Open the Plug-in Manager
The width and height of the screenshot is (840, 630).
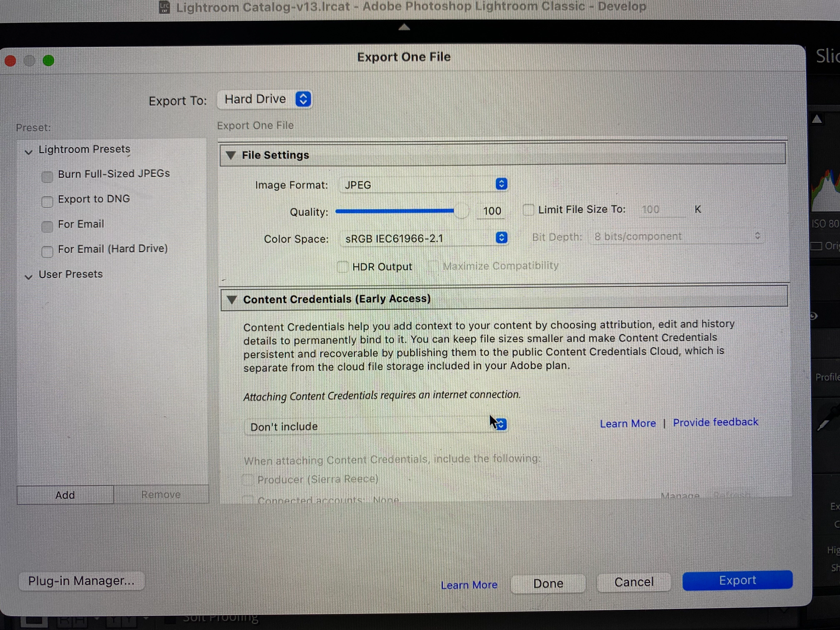[81, 581]
